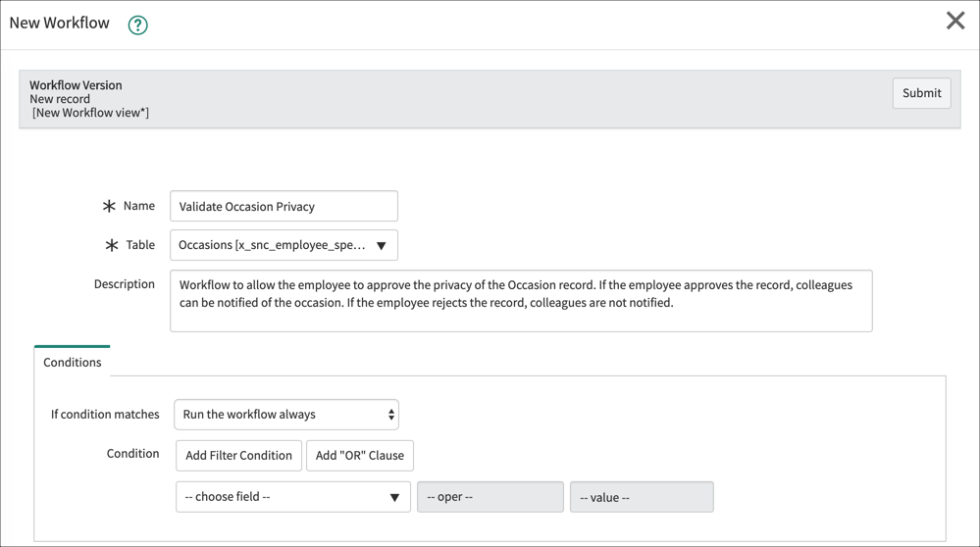Click the '-- oper --' field
Viewport: 980px width, 547px height.
(x=490, y=497)
